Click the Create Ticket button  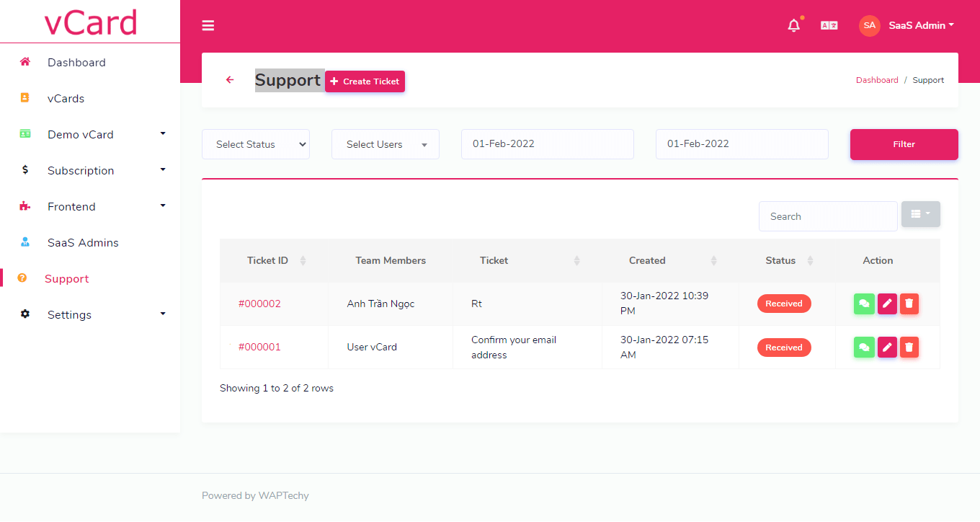point(365,81)
